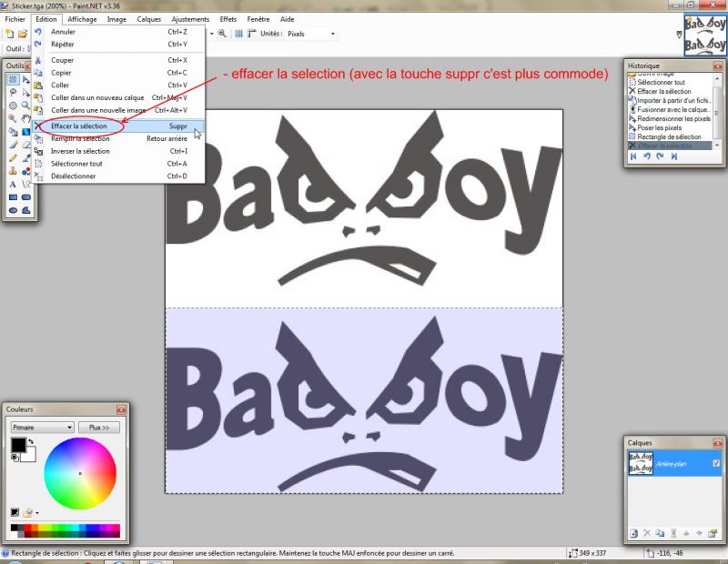The width and height of the screenshot is (728, 564).
Task: Click the Historique panel scrollbar
Action: tap(717, 111)
